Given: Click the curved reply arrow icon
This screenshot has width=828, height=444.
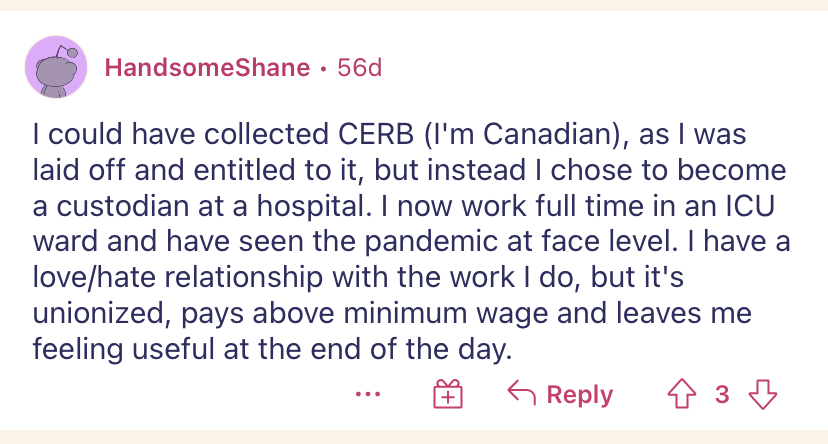Looking at the screenshot, I should (x=521, y=394).
